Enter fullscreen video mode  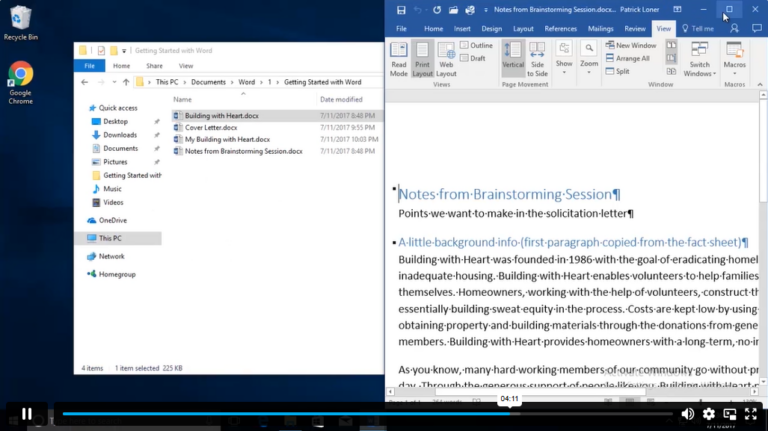coord(751,414)
